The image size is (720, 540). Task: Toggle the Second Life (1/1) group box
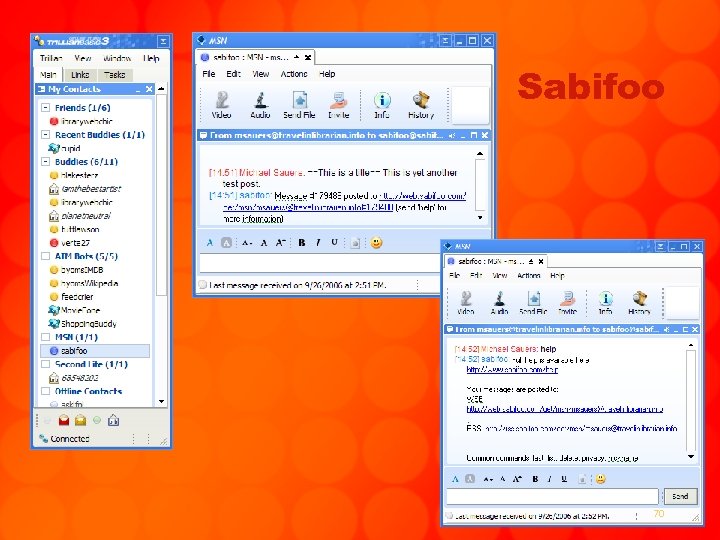[45, 364]
